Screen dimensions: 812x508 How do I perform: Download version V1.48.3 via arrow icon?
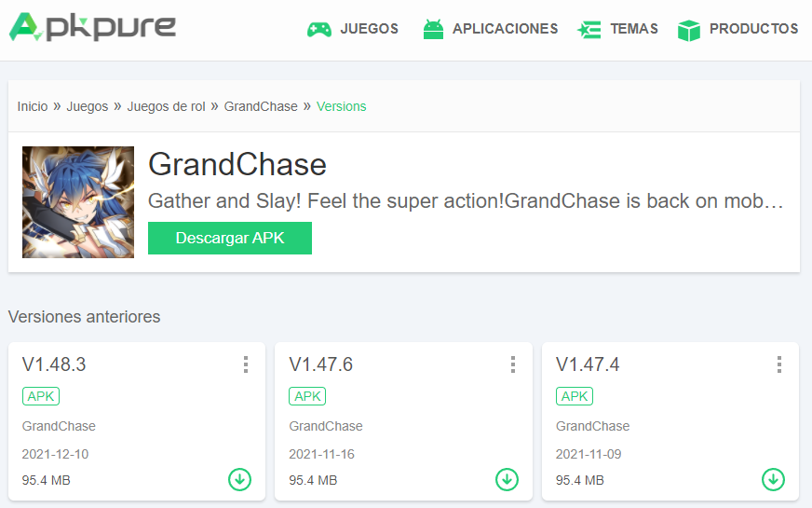coord(239,479)
